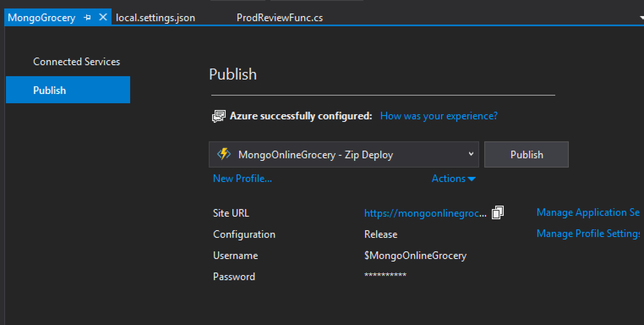Viewport: 644px width, 325px height.
Task: Click the Manage Profile Settings link
Action: [x=588, y=234]
